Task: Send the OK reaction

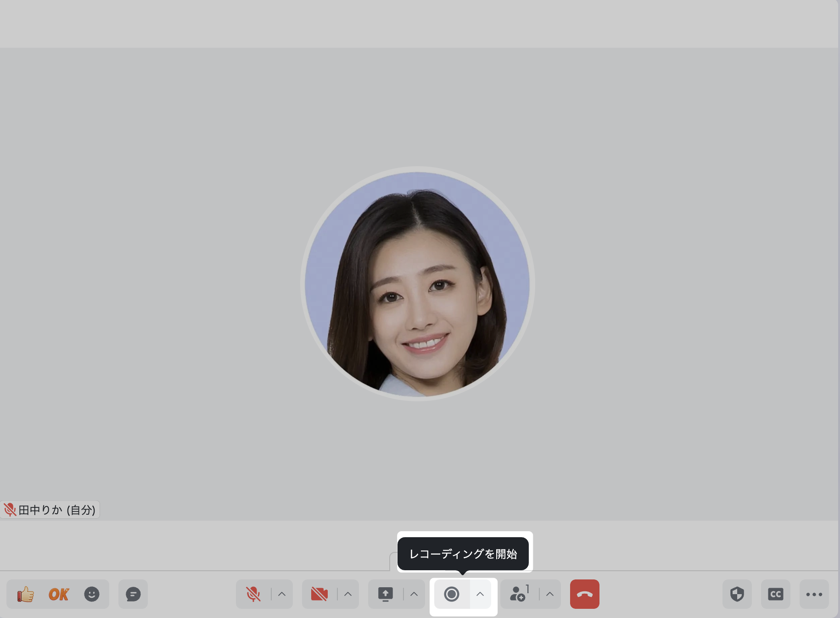Action: (59, 594)
